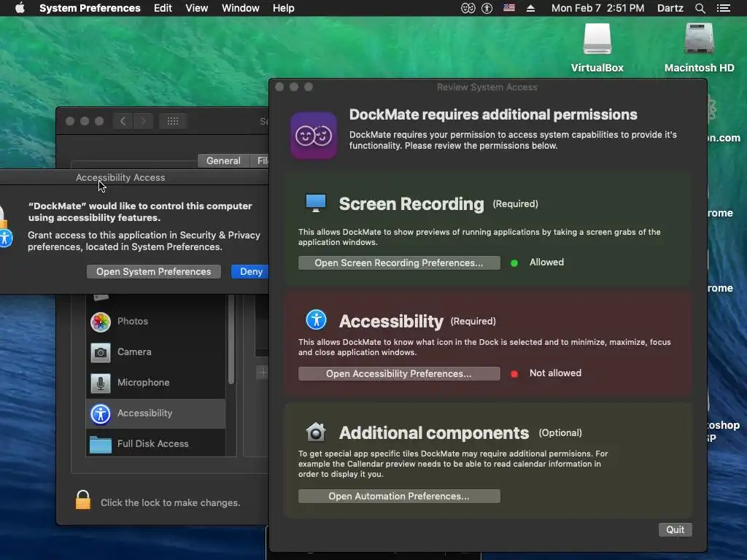747x560 pixels.
Task: Open Notification Center list icon
Action: 724,8
